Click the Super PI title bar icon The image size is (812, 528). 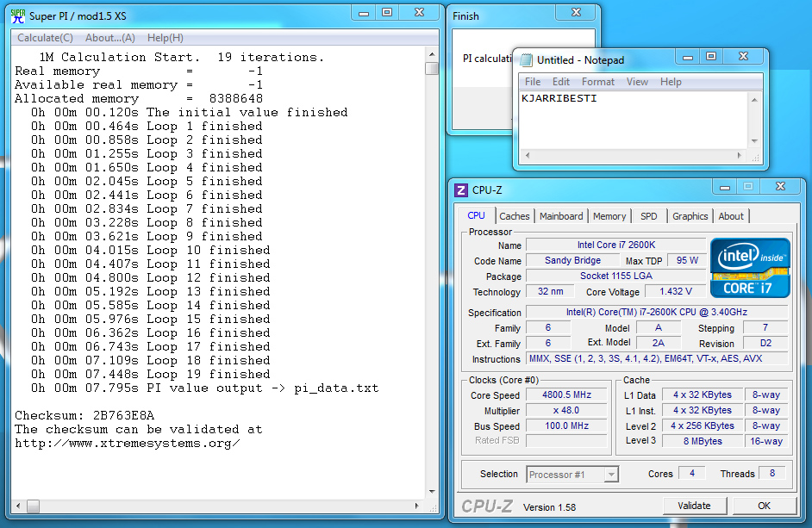17,15
